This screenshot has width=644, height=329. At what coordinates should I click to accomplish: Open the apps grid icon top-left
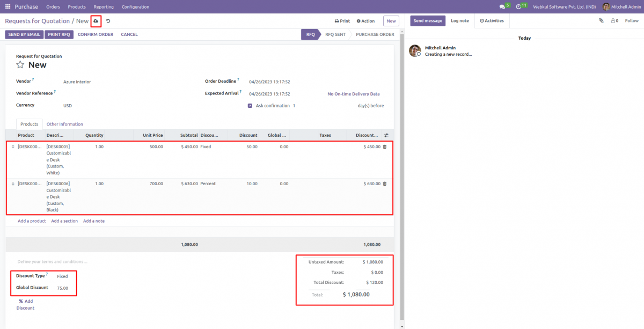8,6
